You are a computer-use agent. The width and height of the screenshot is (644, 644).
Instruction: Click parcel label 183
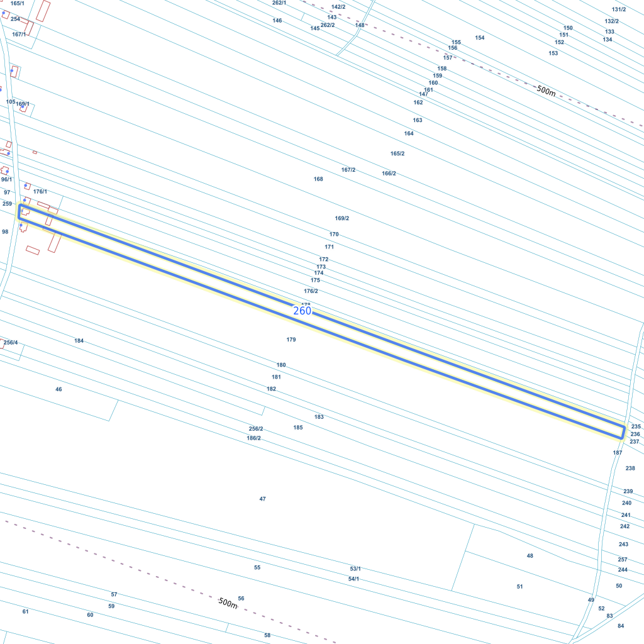[x=319, y=417]
